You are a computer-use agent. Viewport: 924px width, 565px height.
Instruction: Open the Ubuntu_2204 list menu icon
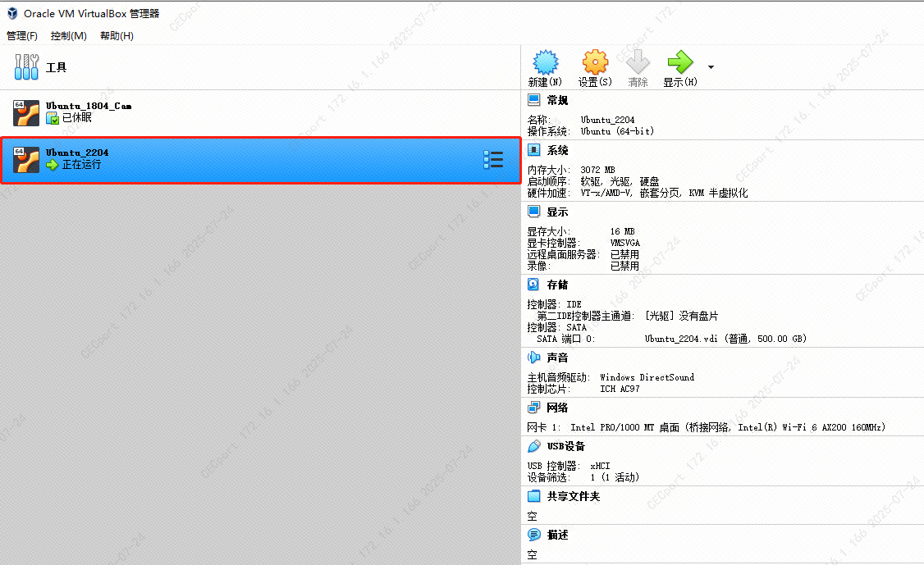(493, 160)
